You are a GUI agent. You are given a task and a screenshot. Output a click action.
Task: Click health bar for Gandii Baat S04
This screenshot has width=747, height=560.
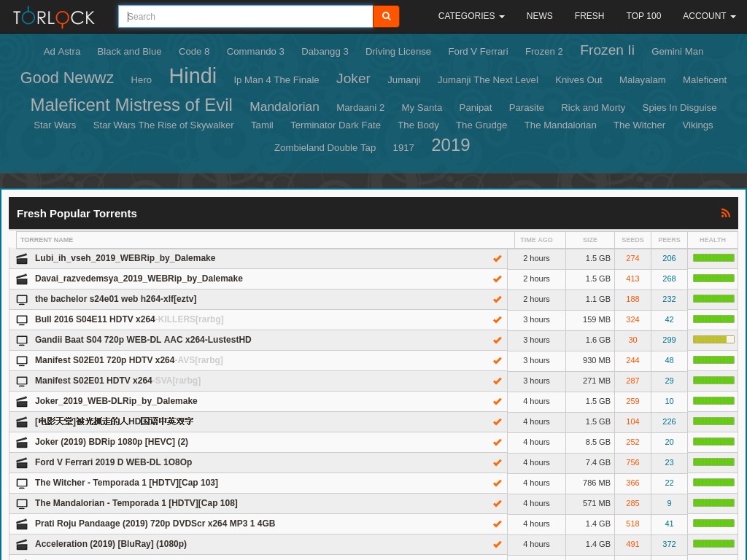[713, 340]
